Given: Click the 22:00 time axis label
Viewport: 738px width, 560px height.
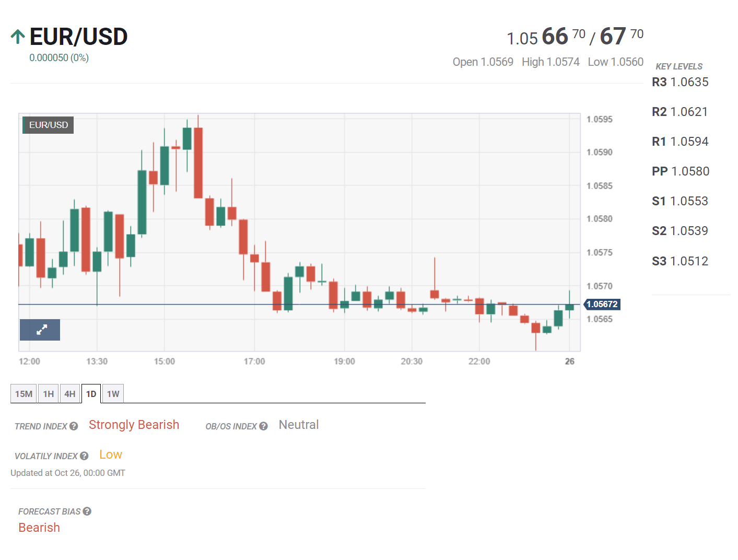Looking at the screenshot, I should 479,361.
